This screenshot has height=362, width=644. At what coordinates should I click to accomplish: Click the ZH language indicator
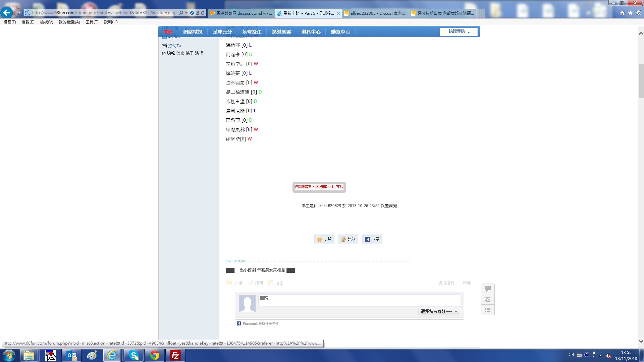572,355
